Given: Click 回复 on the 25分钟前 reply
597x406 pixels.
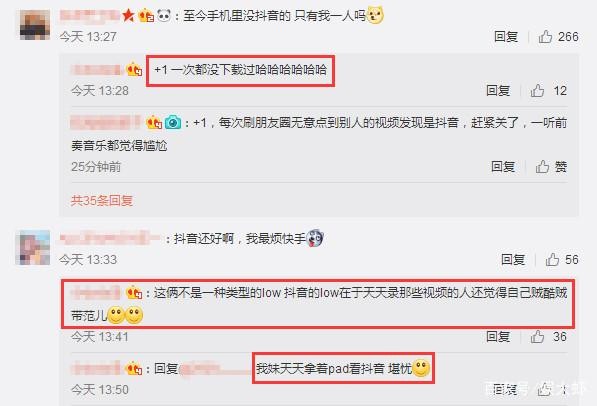Looking at the screenshot, I should point(503,166).
